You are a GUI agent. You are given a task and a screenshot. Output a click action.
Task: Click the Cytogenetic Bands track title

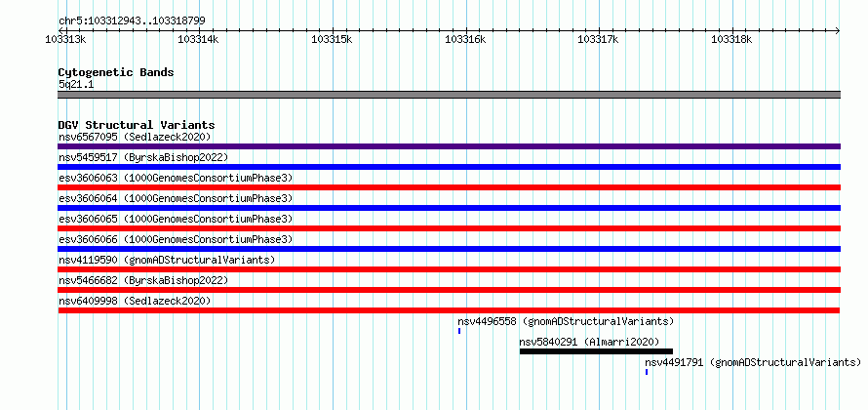pyautogui.click(x=116, y=72)
